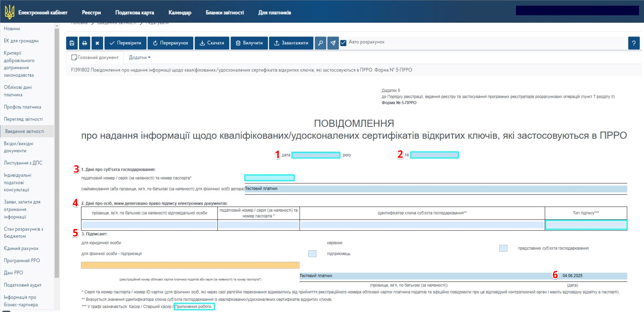
Task: Click the X cancel icon in toolbar
Action: tap(97, 43)
